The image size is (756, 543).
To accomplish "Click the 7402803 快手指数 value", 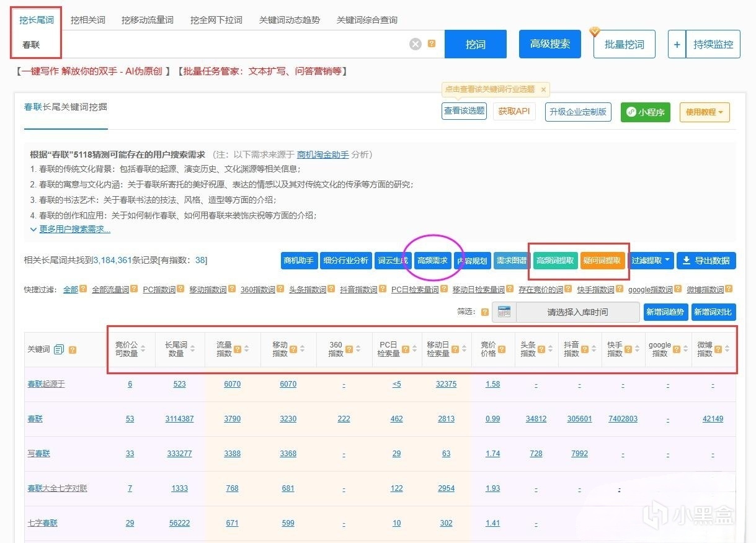I will pos(623,419).
